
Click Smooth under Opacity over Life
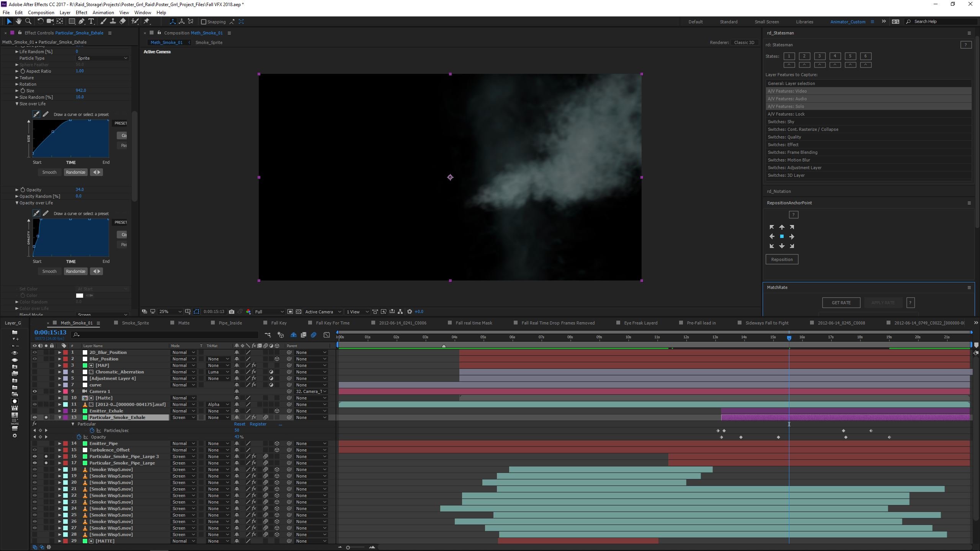click(x=49, y=271)
